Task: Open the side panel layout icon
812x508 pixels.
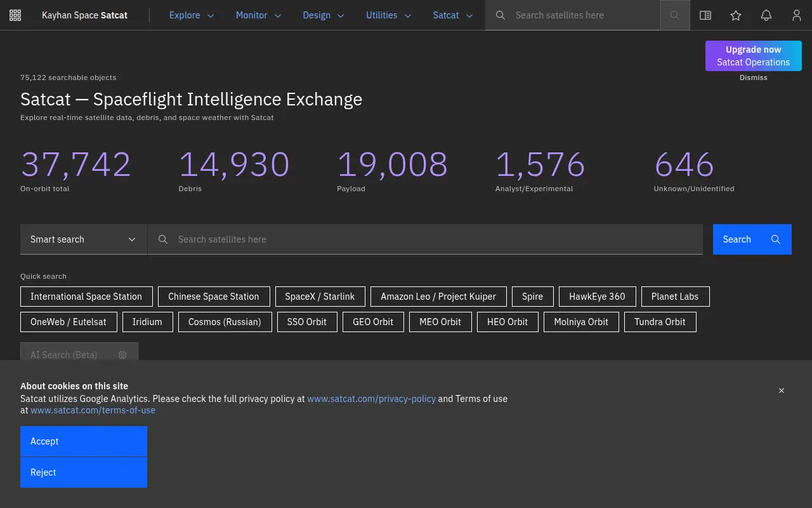Action: (705, 15)
